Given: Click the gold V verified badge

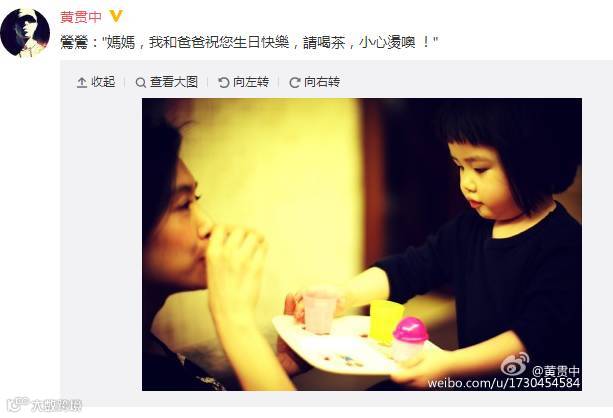Looking at the screenshot, I should pyautogui.click(x=116, y=16).
